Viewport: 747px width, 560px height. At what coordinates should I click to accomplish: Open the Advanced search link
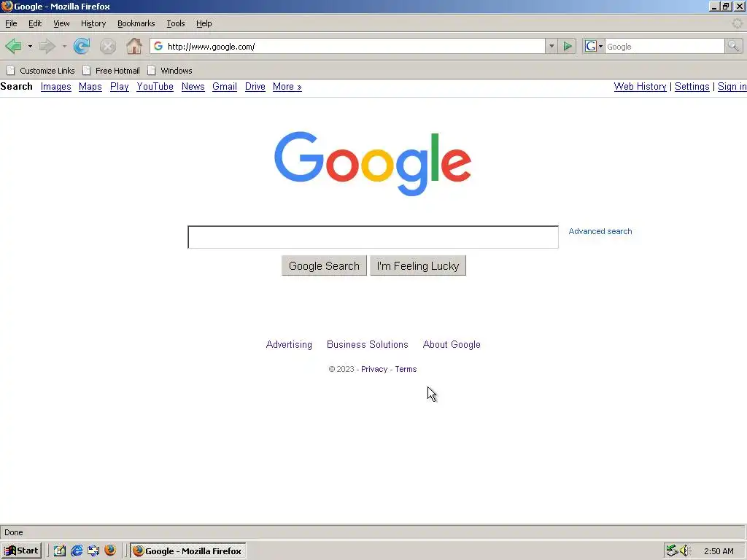tap(600, 231)
